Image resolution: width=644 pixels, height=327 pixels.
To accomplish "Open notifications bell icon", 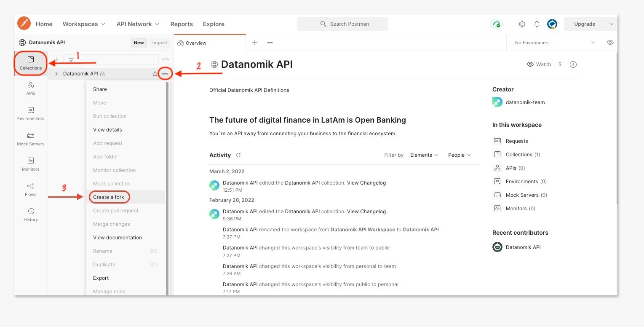I will (537, 24).
